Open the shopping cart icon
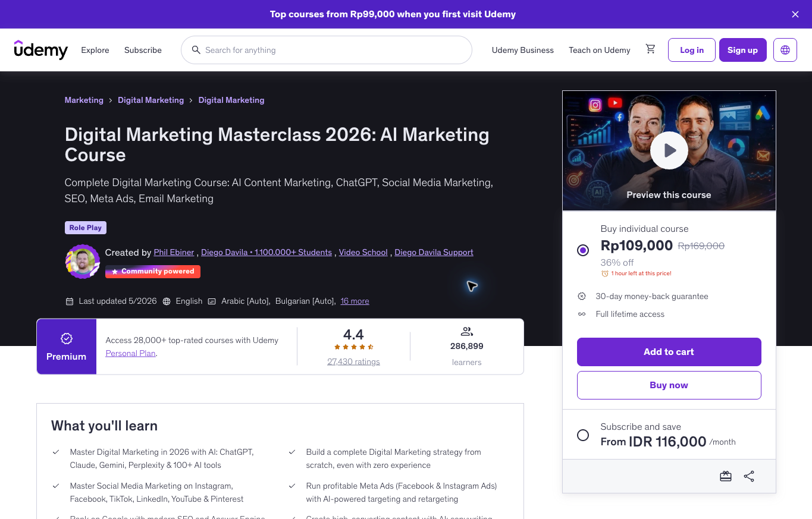Image resolution: width=812 pixels, height=519 pixels. [x=650, y=49]
